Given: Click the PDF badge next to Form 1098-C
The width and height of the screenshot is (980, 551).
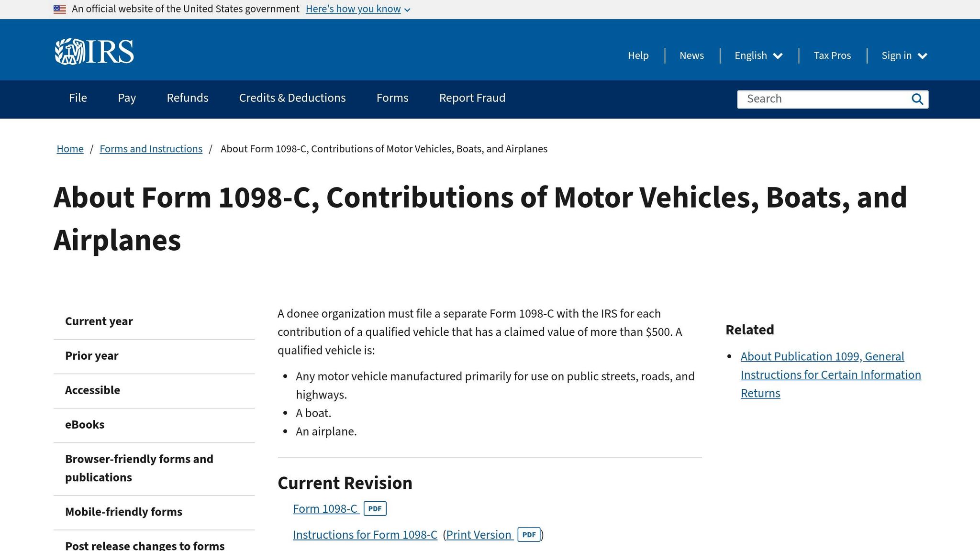Looking at the screenshot, I should tap(375, 508).
